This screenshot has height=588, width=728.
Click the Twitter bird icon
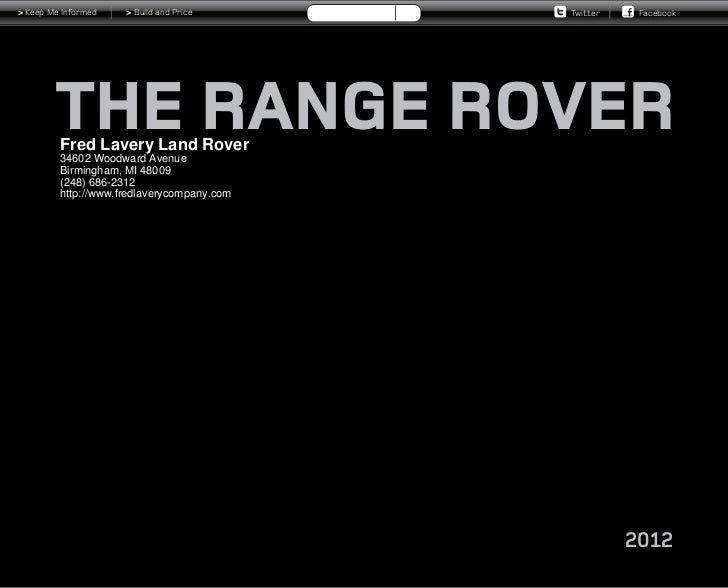[x=560, y=12]
